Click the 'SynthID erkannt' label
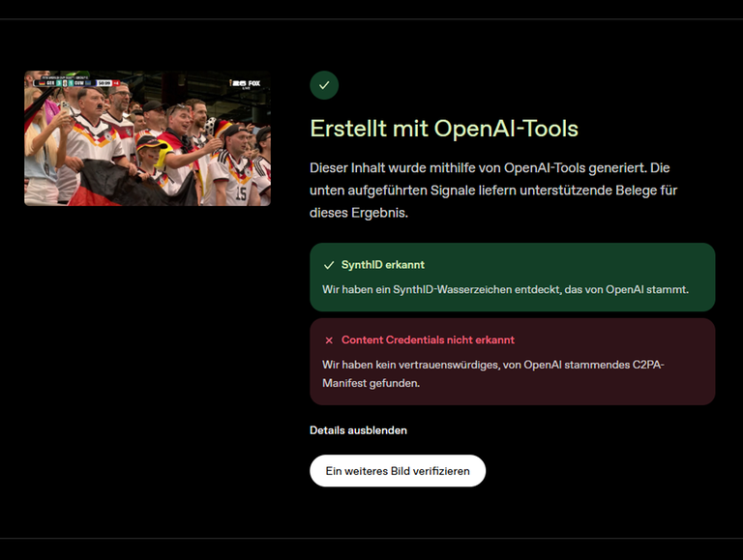 (383, 265)
